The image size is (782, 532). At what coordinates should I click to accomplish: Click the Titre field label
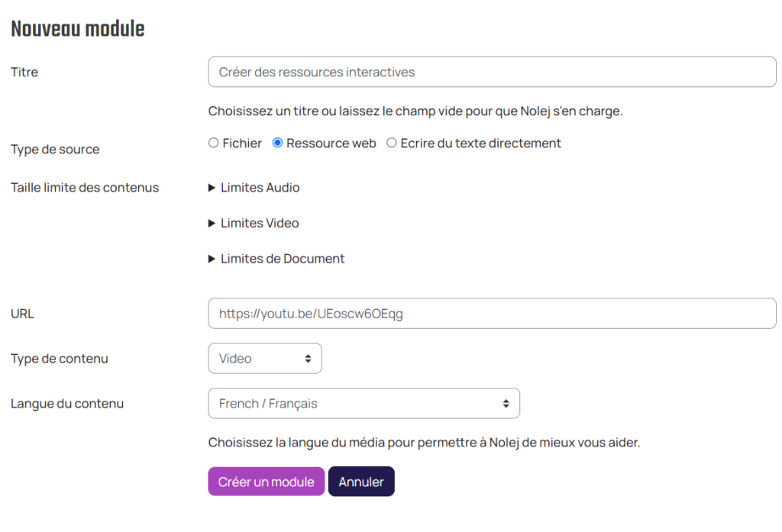point(24,73)
